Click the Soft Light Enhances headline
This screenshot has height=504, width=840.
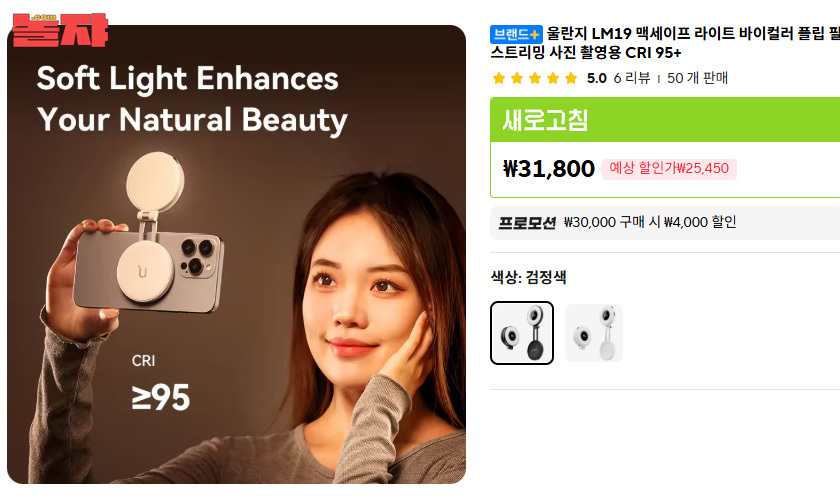188,78
